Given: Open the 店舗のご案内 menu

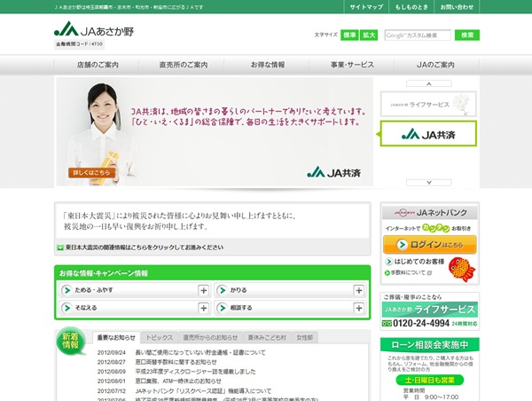Looking at the screenshot, I should tap(98, 65).
